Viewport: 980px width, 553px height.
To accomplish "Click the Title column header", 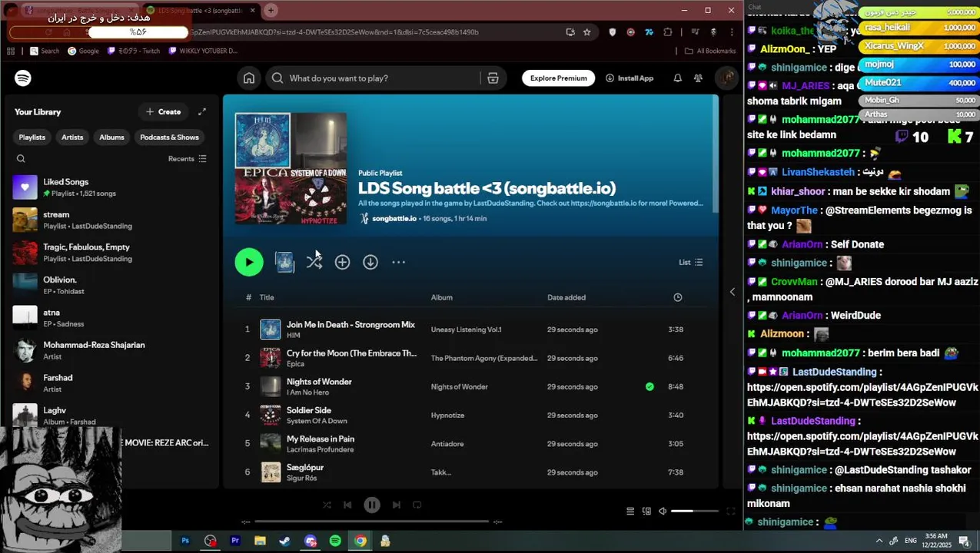I will click(x=267, y=297).
